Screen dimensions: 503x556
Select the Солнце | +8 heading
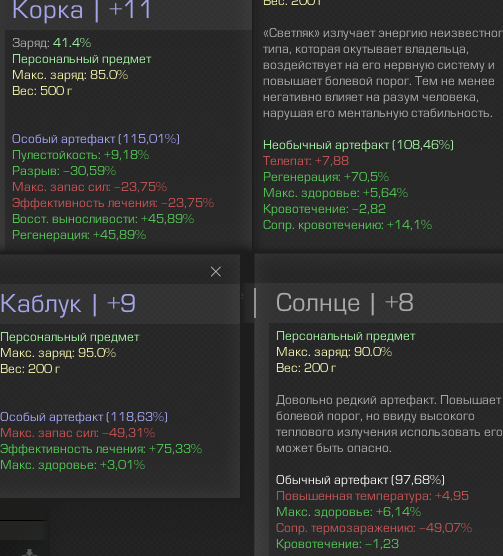click(345, 303)
